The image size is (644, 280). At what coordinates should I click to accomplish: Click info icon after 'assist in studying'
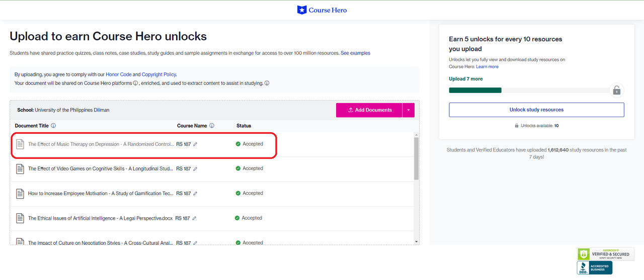(x=267, y=83)
